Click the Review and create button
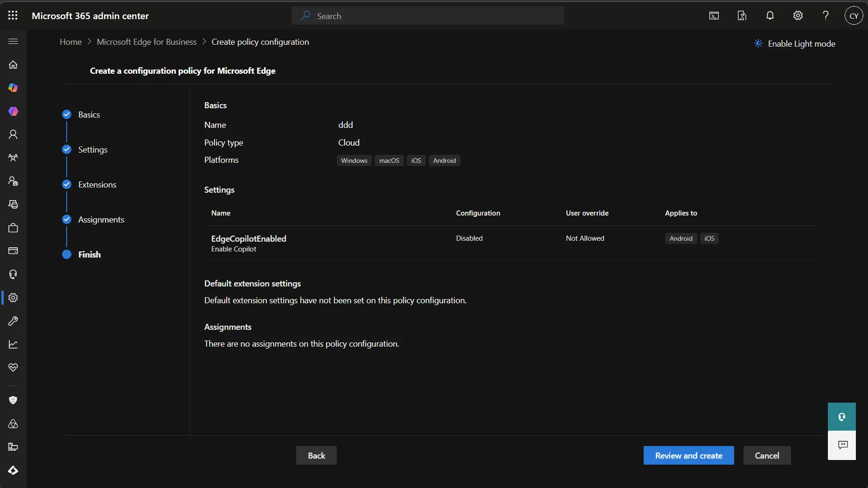 (688, 456)
